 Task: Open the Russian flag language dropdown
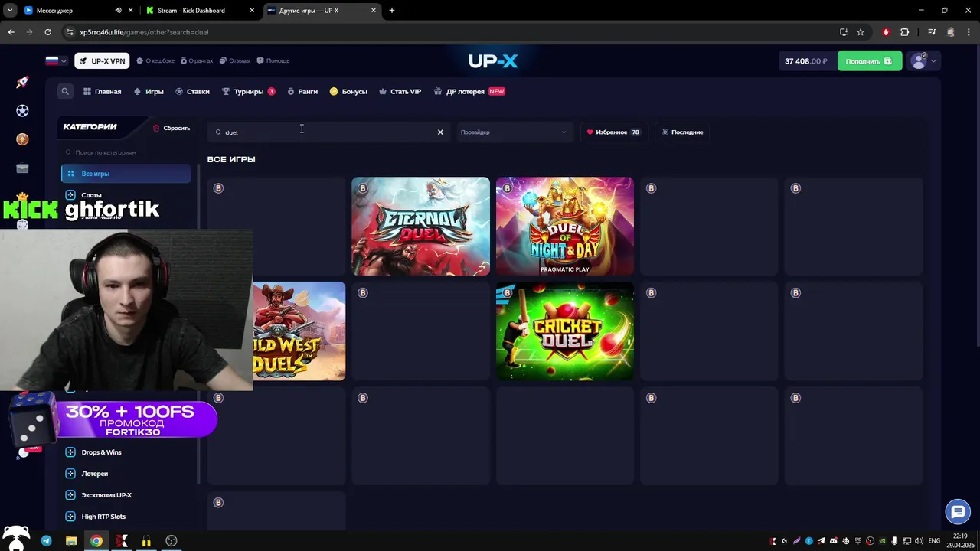56,60
